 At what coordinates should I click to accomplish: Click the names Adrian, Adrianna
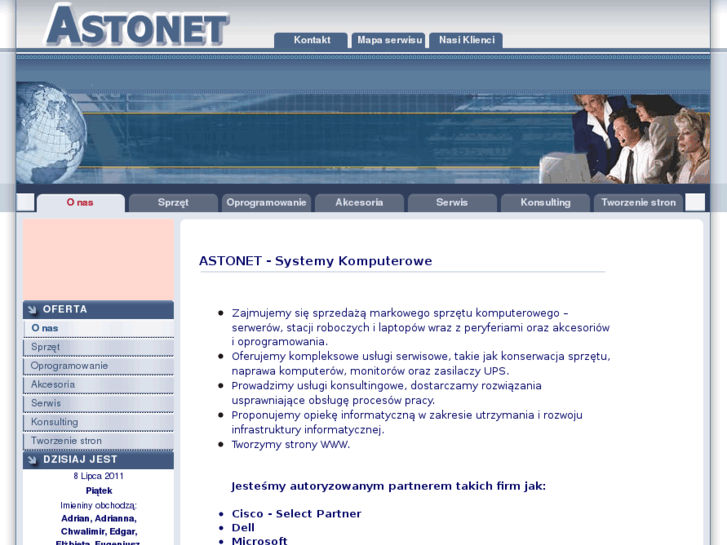tap(99, 519)
